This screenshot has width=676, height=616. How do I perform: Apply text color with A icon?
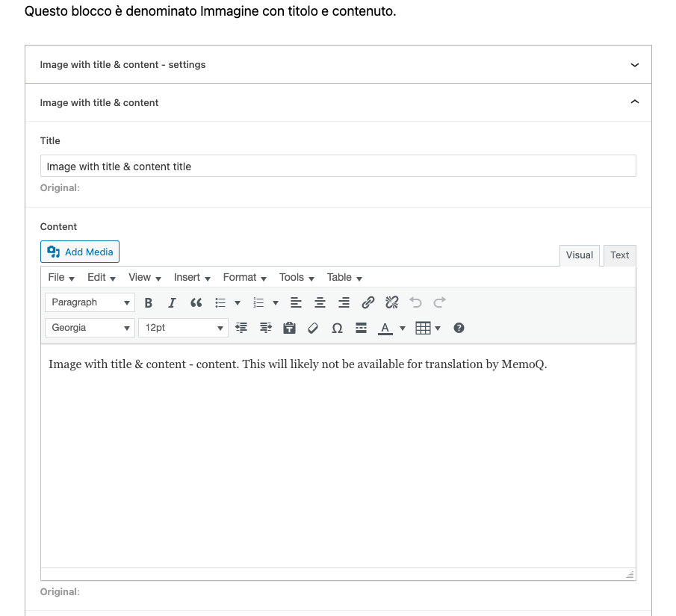tap(385, 328)
